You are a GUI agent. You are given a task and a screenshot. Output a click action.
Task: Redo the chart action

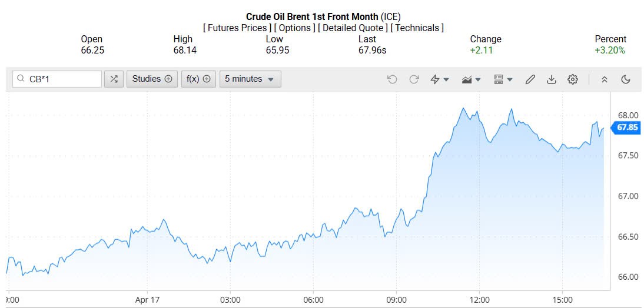coord(414,79)
